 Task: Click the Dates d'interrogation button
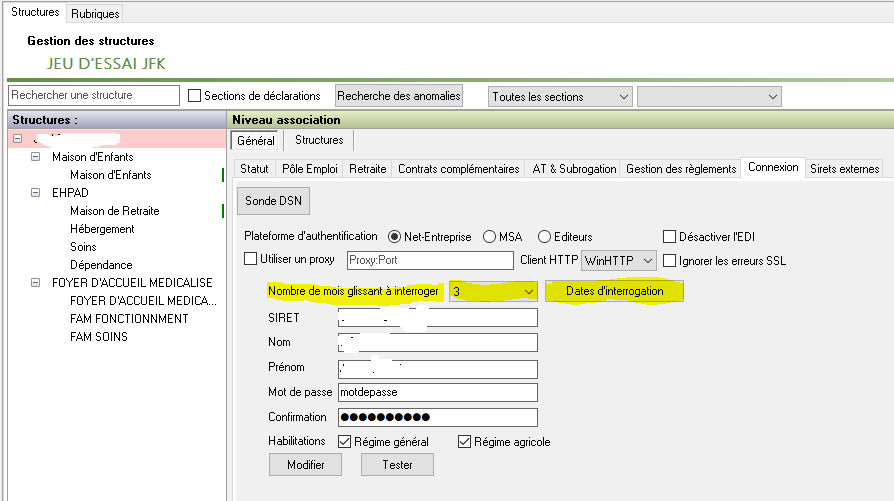[614, 291]
